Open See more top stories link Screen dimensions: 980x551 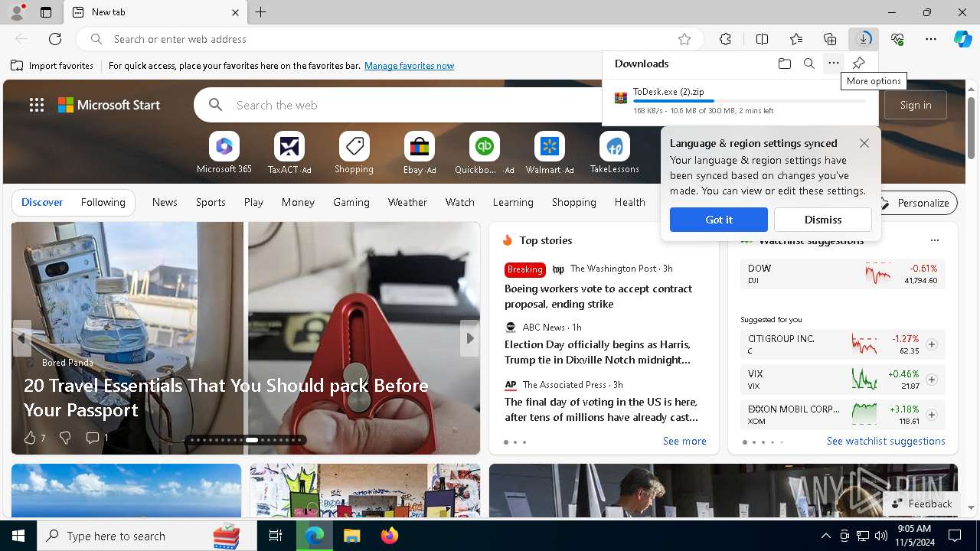tap(684, 442)
